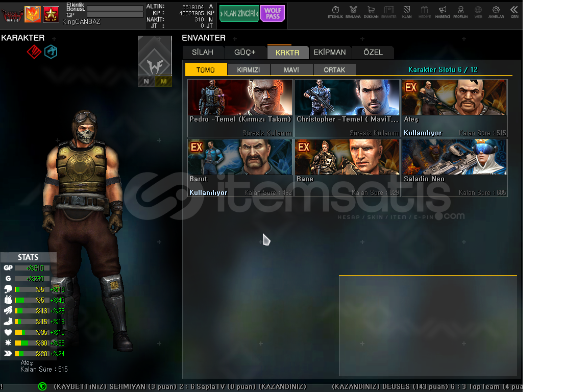This screenshot has height=392, width=588.
Task: Click the fist stat icon
Action: 8,300
